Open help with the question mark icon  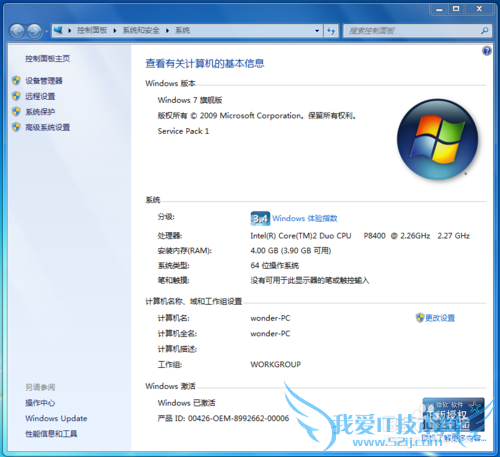(487, 51)
